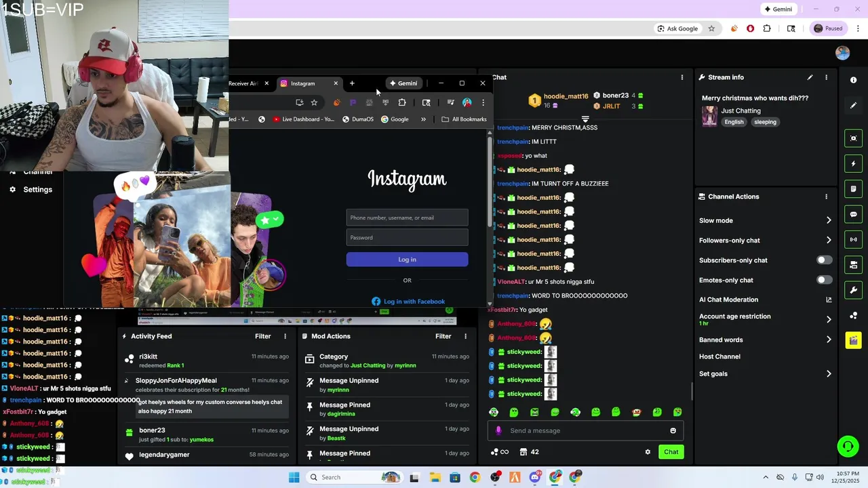Open Chrome menu dots in Instagram window
The height and width of the screenshot is (488, 868).
click(x=483, y=102)
